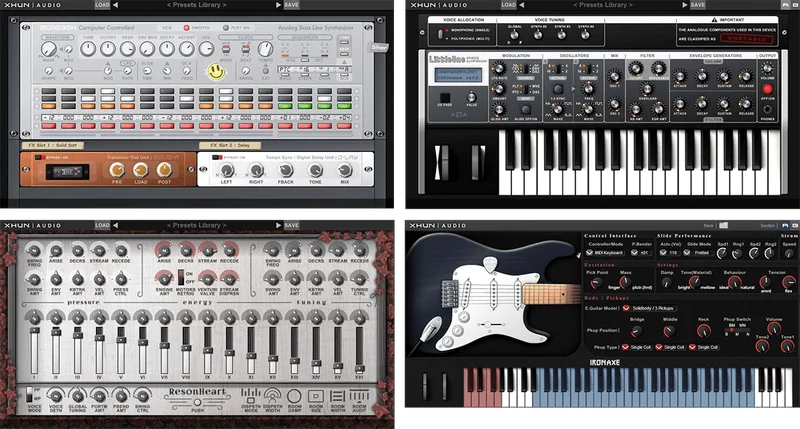Flip the ON/OFF engine switch in ResonHeart
800x429 pixels.
coord(181,278)
